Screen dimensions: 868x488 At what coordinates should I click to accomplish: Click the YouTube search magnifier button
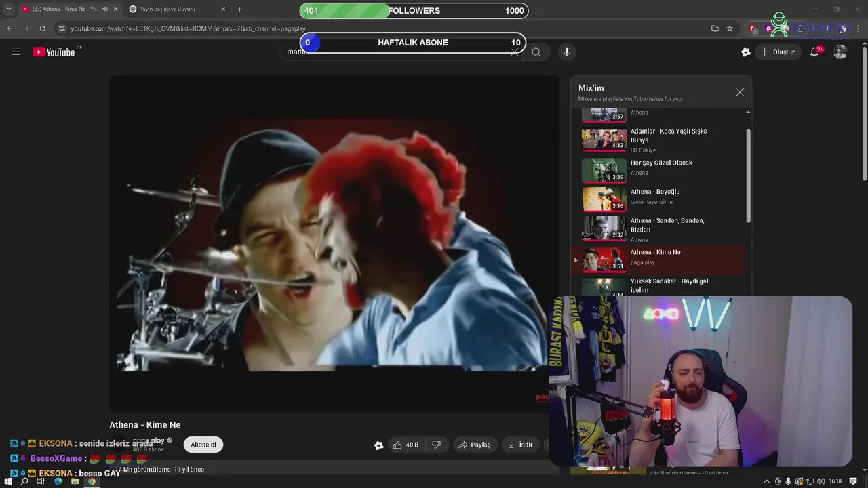point(536,52)
